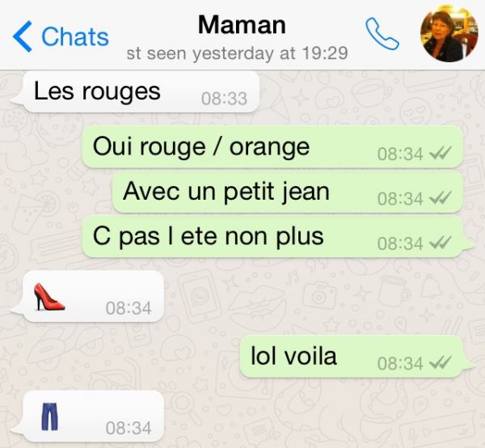
Task: Click read checkmarks on 'C pas l ete'
Action: 441,243
